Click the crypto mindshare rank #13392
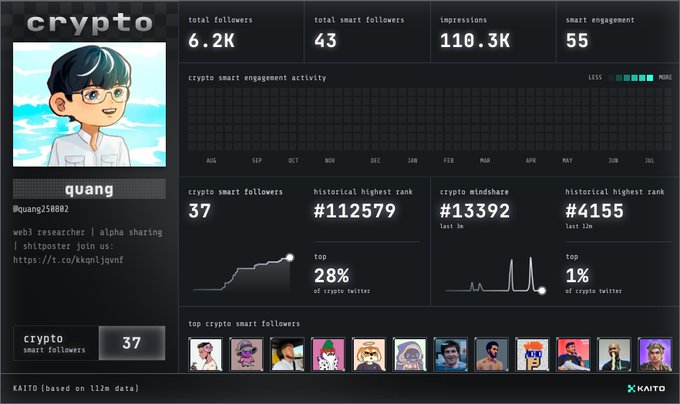This screenshot has height=404, width=680. click(x=475, y=211)
